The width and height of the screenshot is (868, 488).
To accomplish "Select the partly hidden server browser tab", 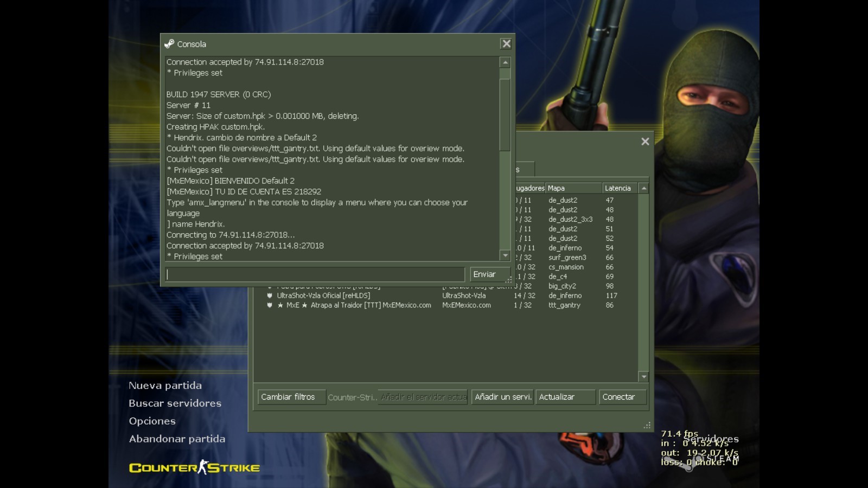I will 525,169.
